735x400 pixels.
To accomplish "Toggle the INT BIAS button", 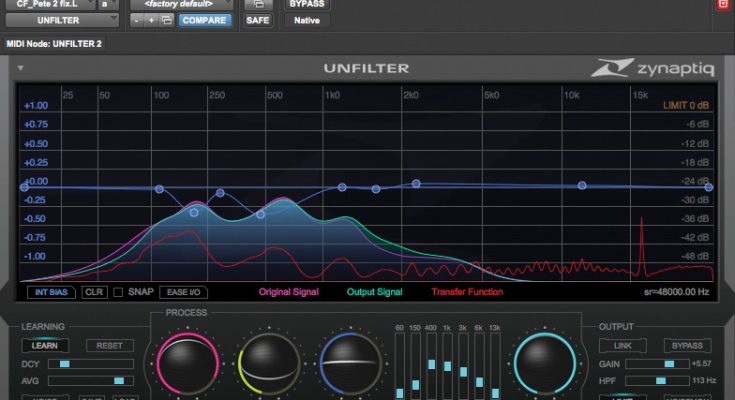I will (x=51, y=292).
